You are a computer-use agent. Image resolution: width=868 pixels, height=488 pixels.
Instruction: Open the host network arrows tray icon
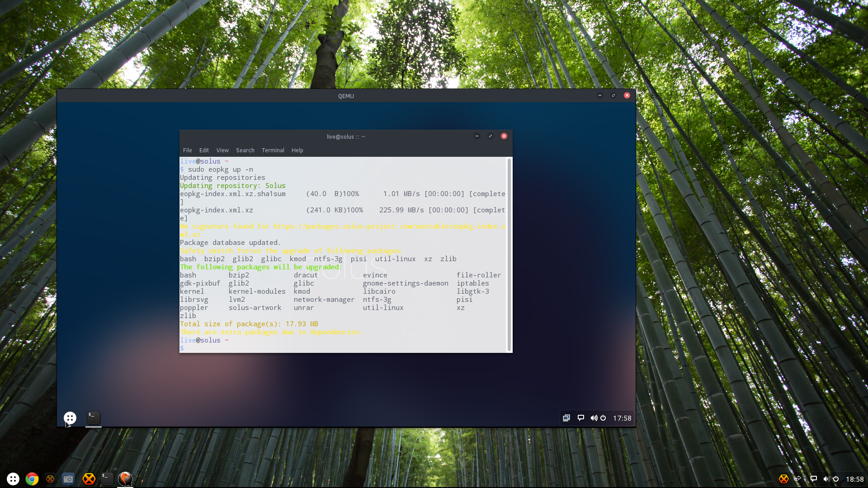click(x=798, y=479)
